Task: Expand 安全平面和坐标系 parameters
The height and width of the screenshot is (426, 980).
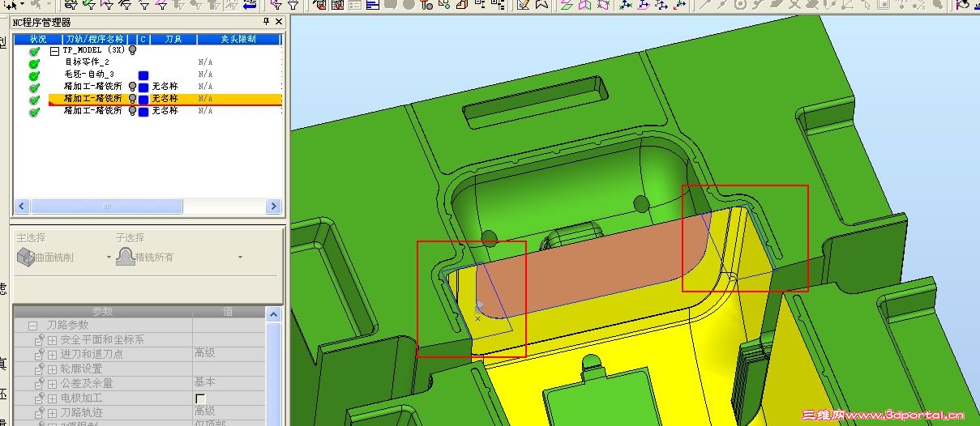Action: pyautogui.click(x=52, y=339)
